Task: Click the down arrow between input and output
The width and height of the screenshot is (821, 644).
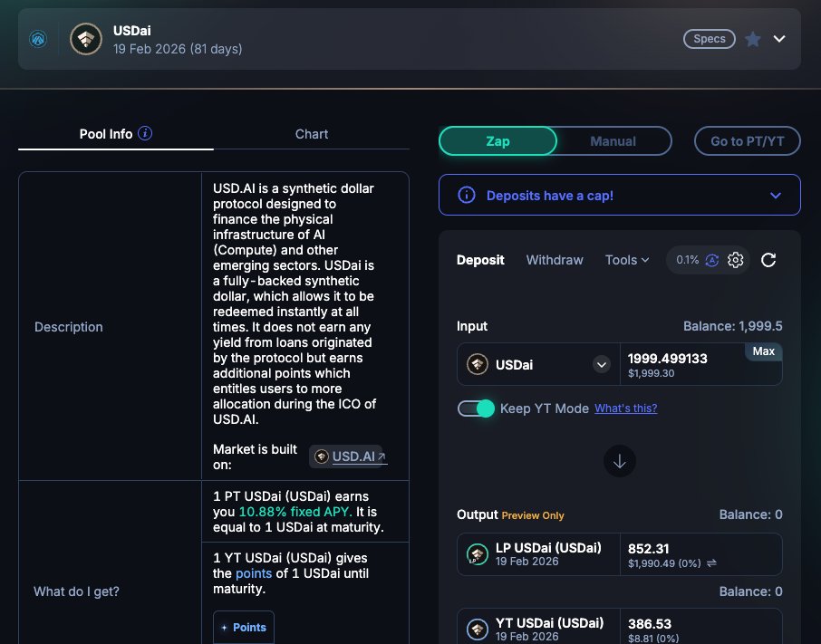Action: click(620, 461)
